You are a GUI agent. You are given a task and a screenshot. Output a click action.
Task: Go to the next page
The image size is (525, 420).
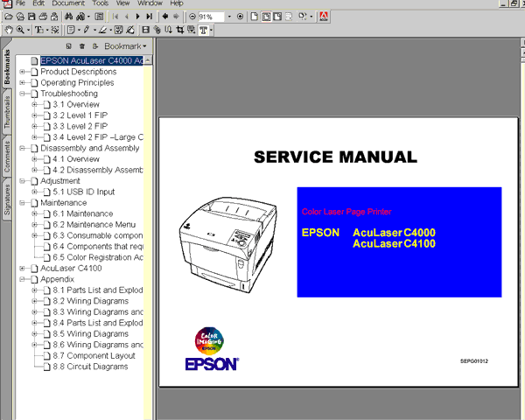click(137, 17)
